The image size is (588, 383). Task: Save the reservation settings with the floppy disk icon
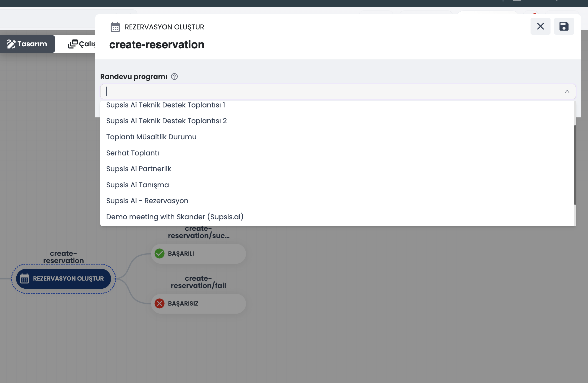[564, 26]
